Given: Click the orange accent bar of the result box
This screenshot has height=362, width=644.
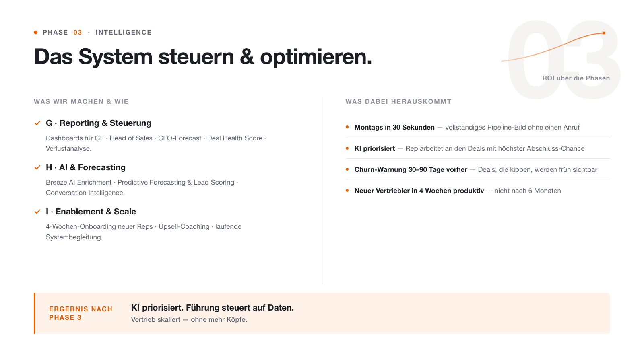Looking at the screenshot, I should (35, 313).
